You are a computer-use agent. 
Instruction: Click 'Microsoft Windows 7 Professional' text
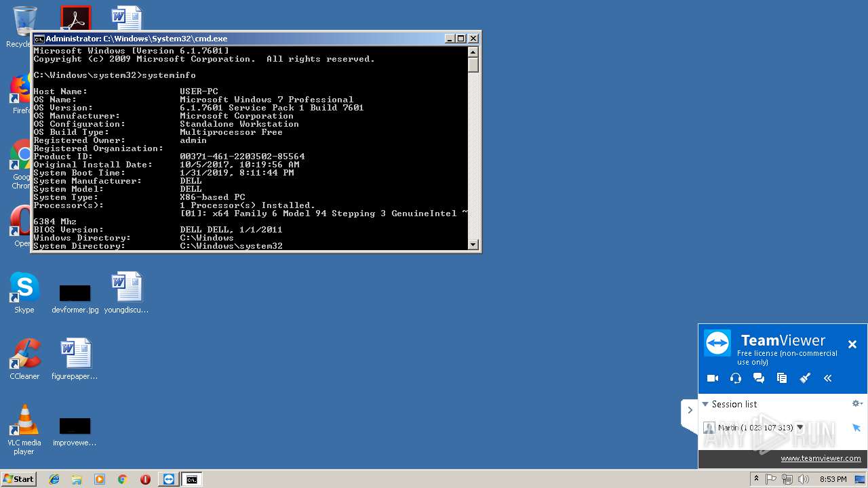tap(267, 100)
